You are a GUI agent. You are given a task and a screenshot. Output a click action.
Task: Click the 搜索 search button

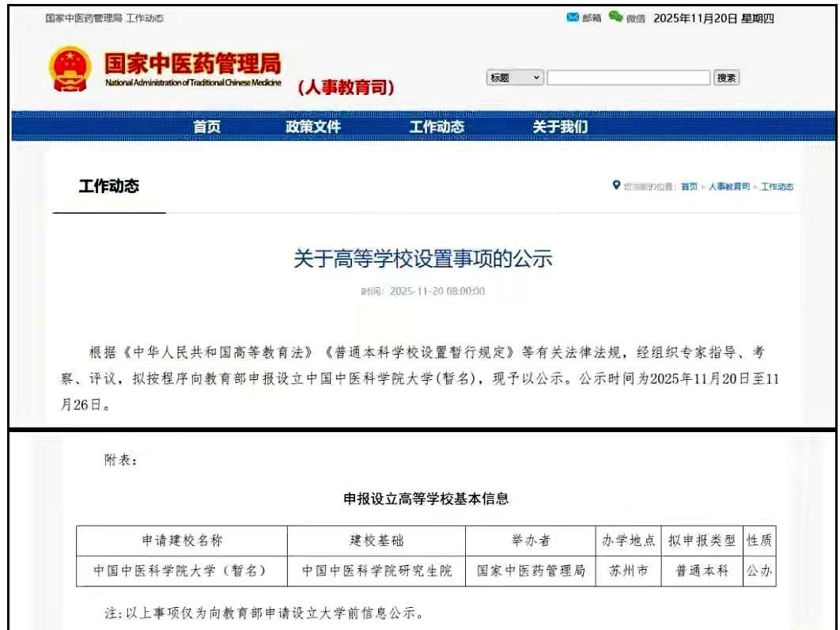point(728,78)
